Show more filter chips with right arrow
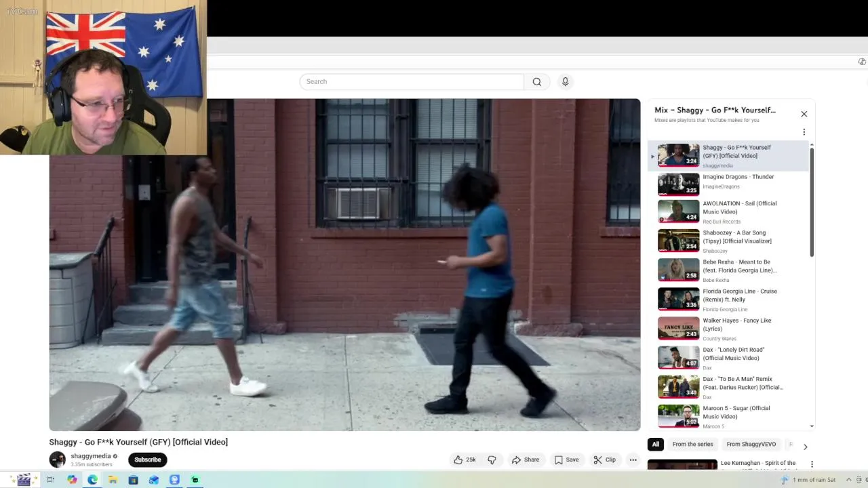868x488 pixels. (805, 447)
